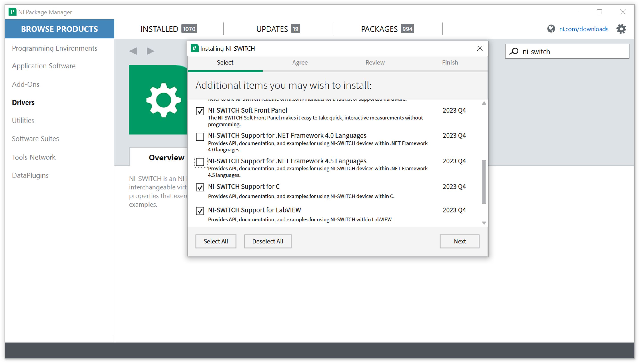Viewport: 640px width, 364px height.
Task: Open settings with the gear icon
Action: click(x=621, y=29)
